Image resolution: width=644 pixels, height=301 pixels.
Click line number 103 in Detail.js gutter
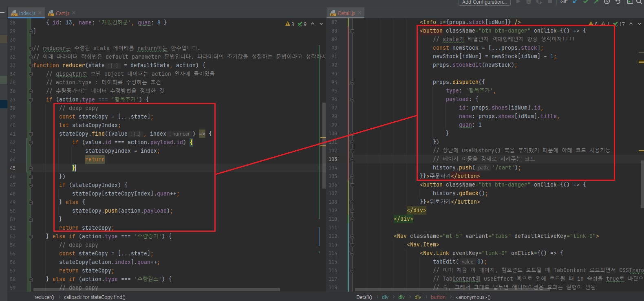(333, 159)
